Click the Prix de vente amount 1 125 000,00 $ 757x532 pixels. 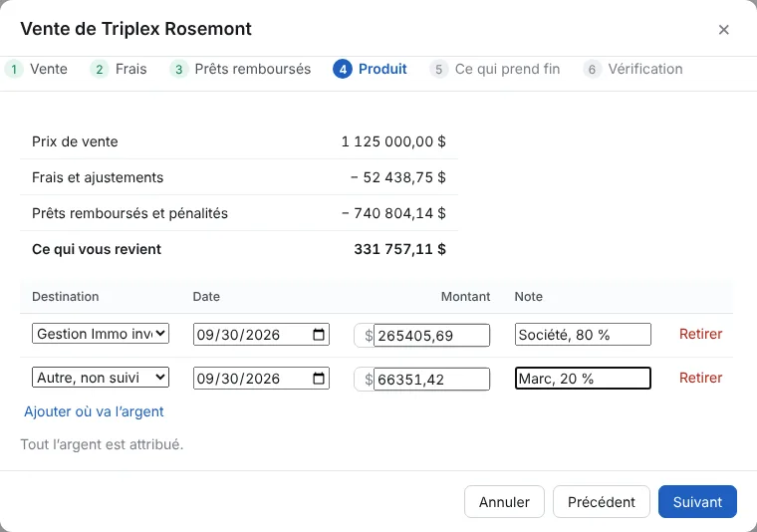click(x=393, y=141)
